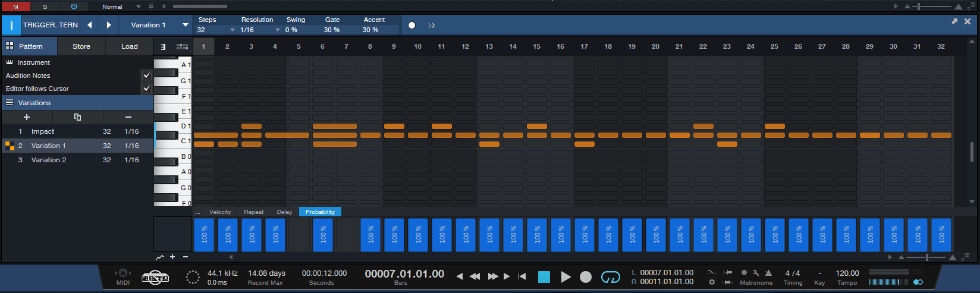Viewport: 980px width, 293px height.
Task: Remove an automation lane with the small minus
Action: click(x=185, y=257)
